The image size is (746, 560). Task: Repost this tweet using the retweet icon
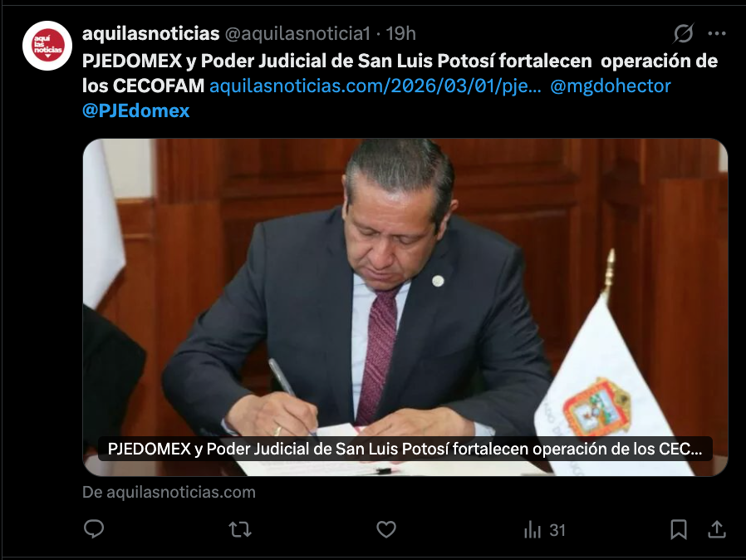pos(240,529)
